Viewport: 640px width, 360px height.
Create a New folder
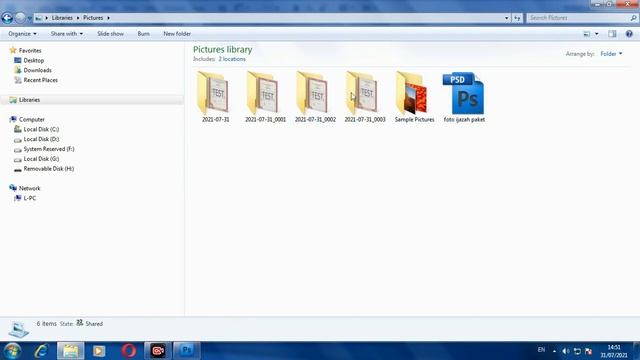(177, 34)
